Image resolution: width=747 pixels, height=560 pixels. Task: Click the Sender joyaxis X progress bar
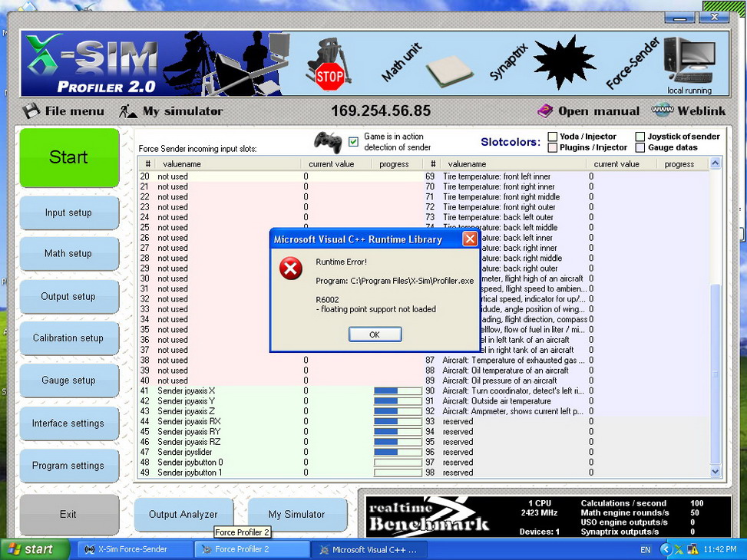(398, 391)
